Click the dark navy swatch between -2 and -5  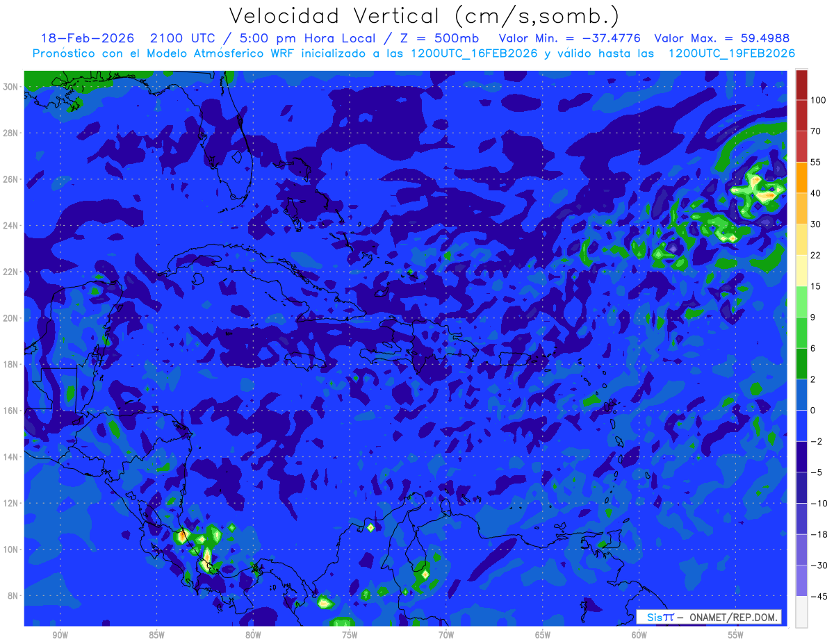point(801,457)
